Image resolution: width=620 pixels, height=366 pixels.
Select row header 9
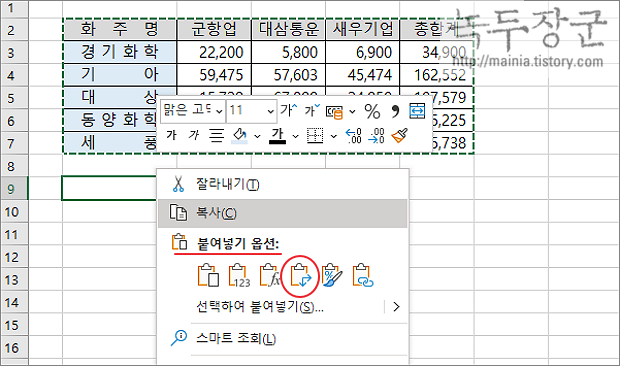pyautogui.click(x=14, y=189)
